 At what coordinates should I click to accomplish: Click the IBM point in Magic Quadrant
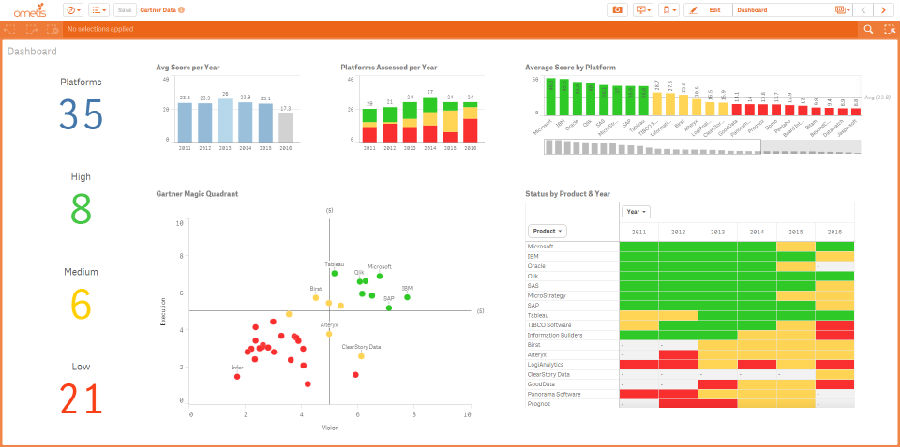tap(408, 297)
